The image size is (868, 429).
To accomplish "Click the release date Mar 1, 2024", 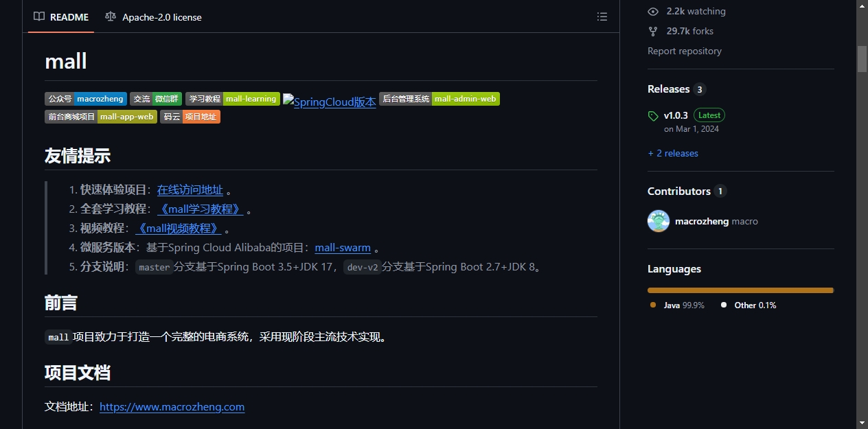I will (692, 129).
